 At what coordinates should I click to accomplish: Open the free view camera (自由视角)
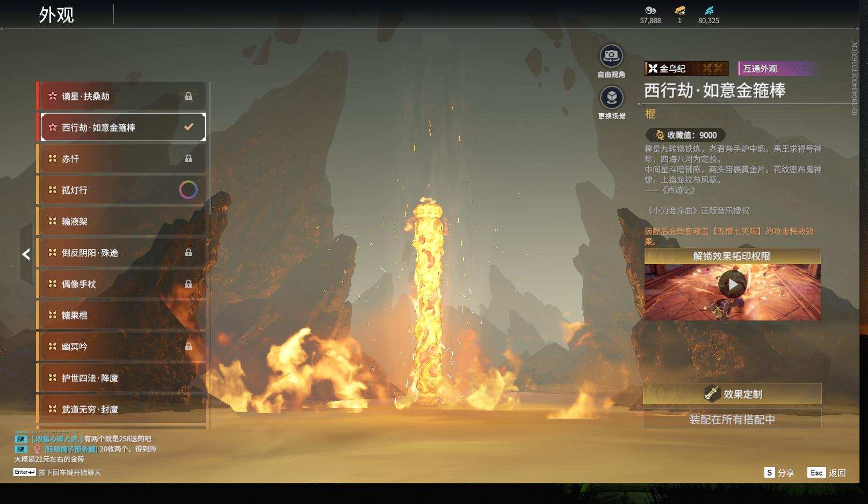611,55
